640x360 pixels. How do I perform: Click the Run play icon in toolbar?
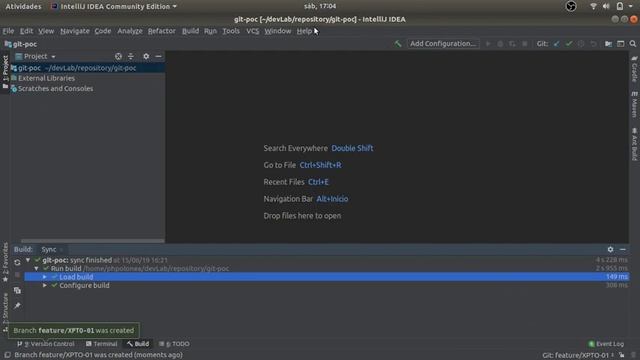click(x=488, y=44)
